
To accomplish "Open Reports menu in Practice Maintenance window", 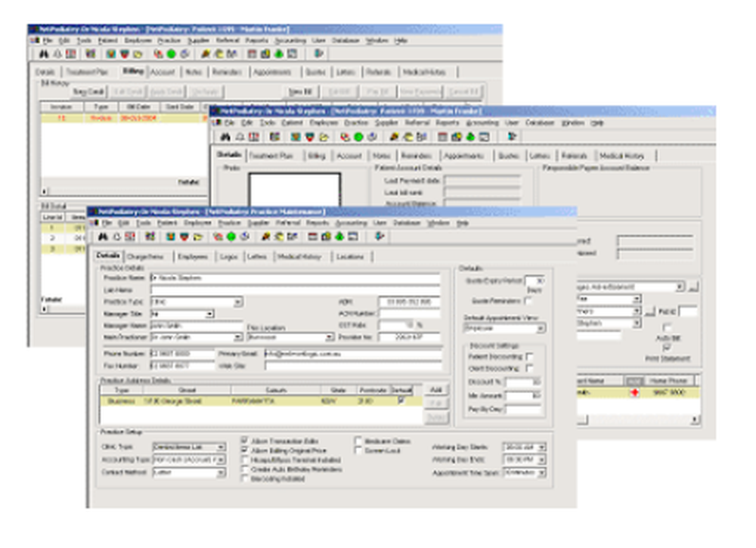I will coord(318,223).
